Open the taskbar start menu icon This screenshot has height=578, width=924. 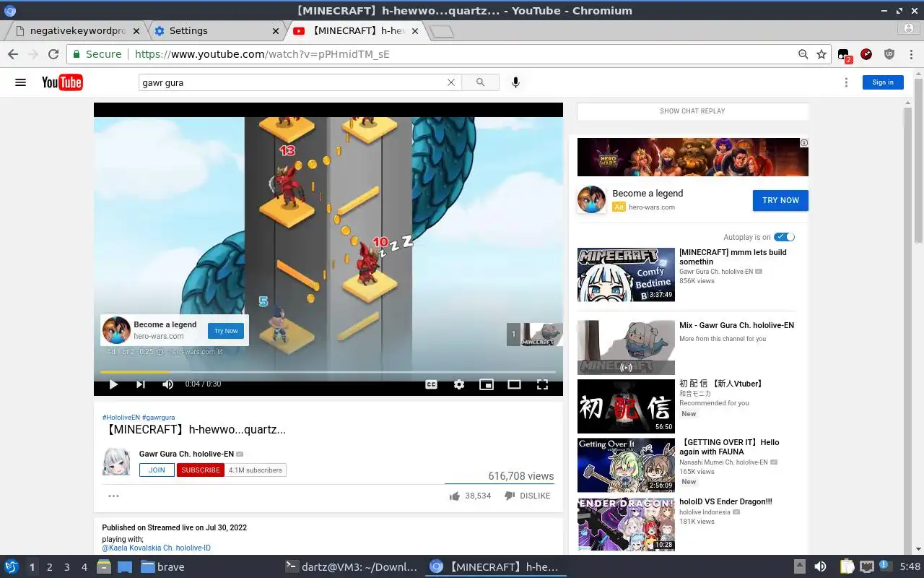pos(11,567)
